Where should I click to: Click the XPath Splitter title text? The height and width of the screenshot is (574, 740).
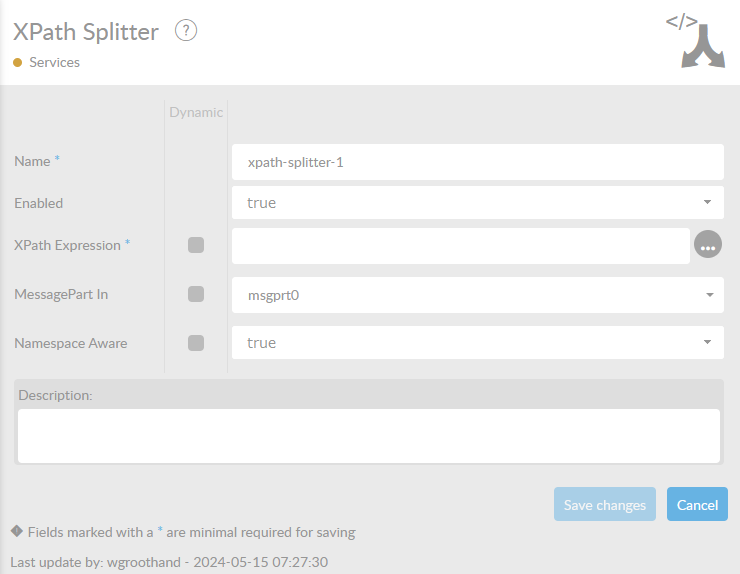(86, 32)
